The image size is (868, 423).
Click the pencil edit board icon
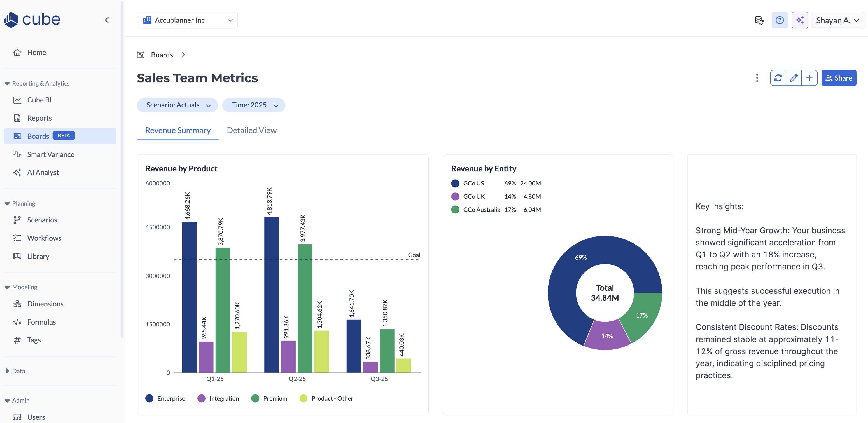[794, 78]
